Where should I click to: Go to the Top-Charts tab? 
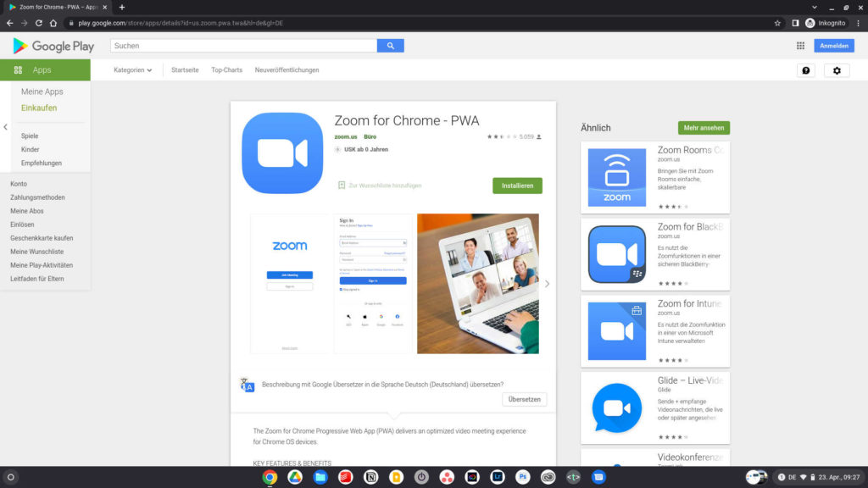[226, 70]
